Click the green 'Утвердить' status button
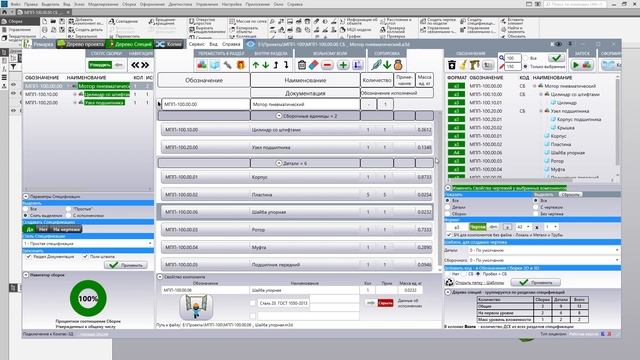Screen dimensions: 640x360 click(x=100, y=65)
